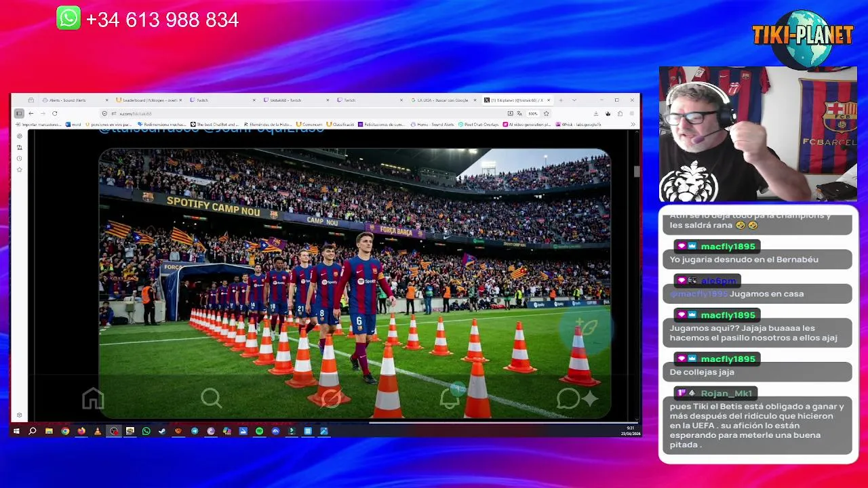
Task: Click chat message 'De collejas jaja'
Action: pyautogui.click(x=702, y=372)
